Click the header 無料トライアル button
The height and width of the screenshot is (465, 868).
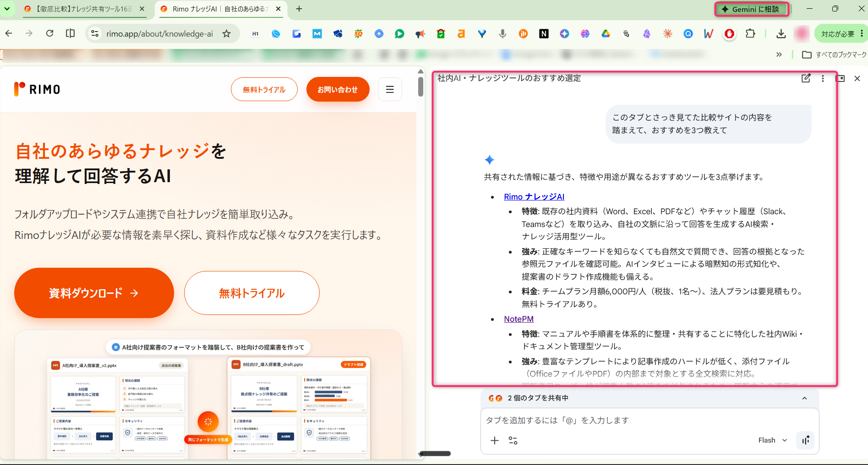[264, 89]
